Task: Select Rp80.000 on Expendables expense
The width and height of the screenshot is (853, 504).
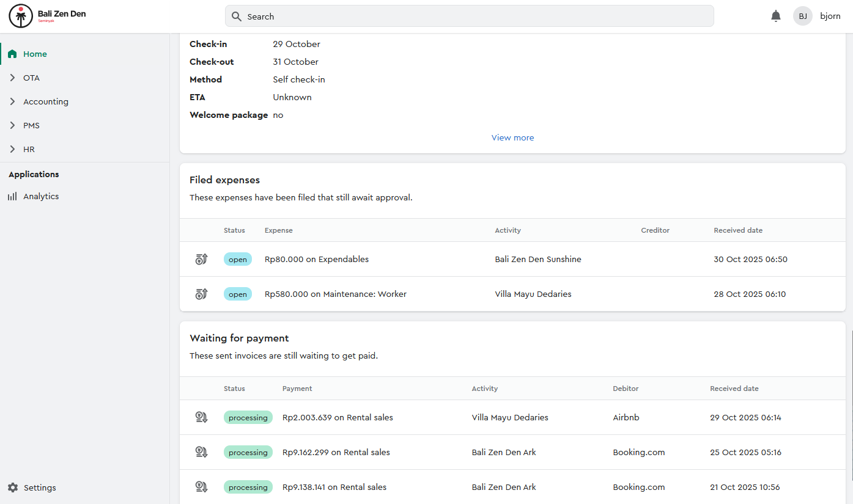Action: [x=317, y=259]
